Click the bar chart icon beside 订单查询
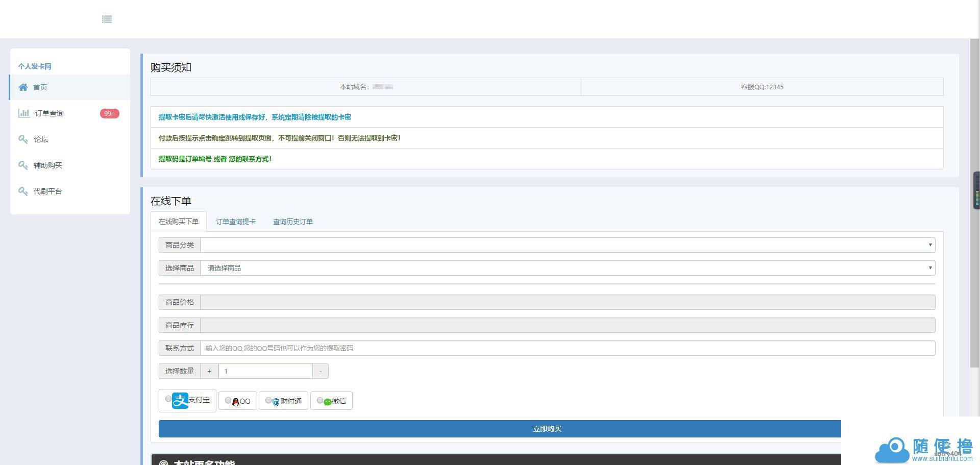 point(23,113)
